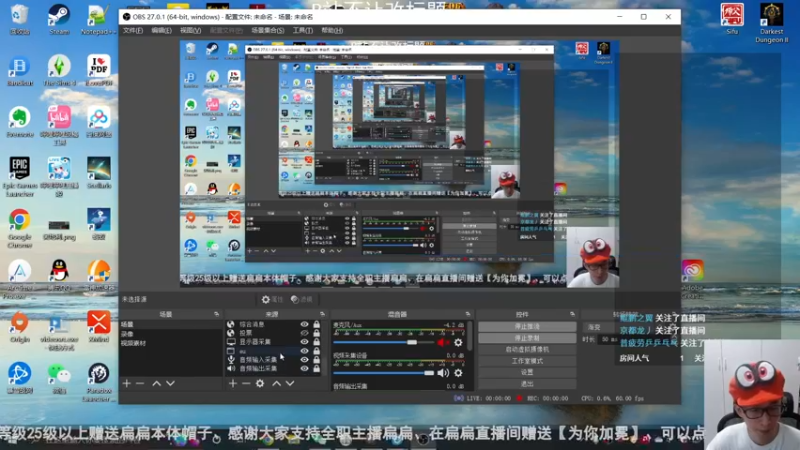Screen dimensions: 800x450
Task: Open Darkest Dungeon II desktop icon
Action: (771, 23)
